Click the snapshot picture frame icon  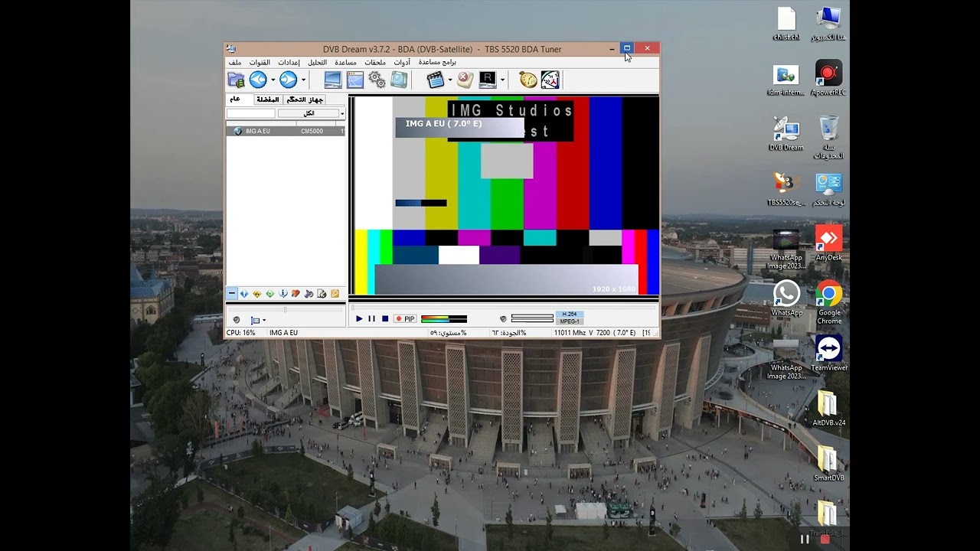(399, 80)
